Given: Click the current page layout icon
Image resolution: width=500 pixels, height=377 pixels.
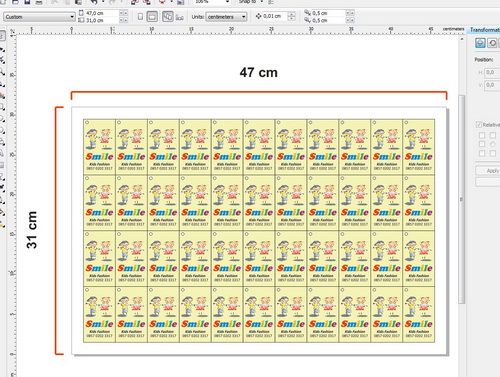Looking at the screenshot, I should [180, 17].
